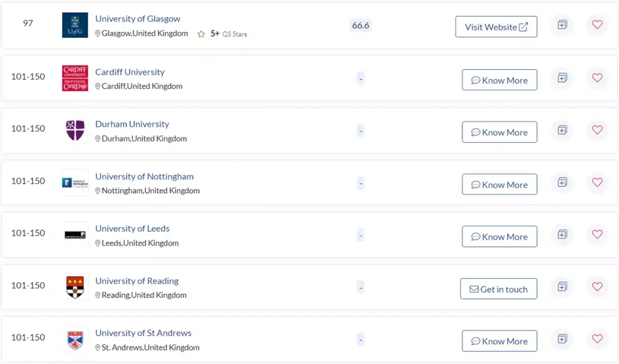The height and width of the screenshot is (364, 619).
Task: Click Get in touch for University of Reading
Action: coord(499,289)
